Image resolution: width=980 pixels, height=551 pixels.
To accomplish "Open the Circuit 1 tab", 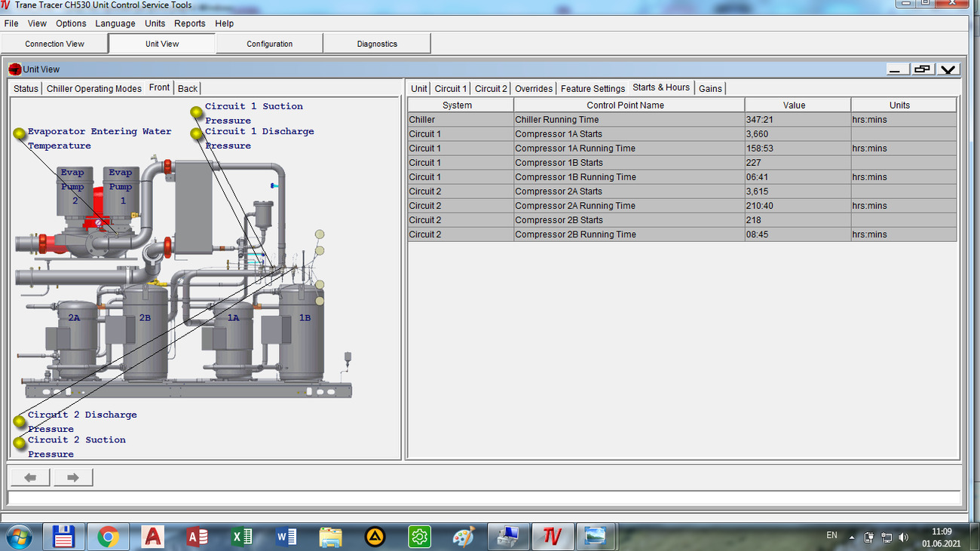I will click(x=451, y=88).
